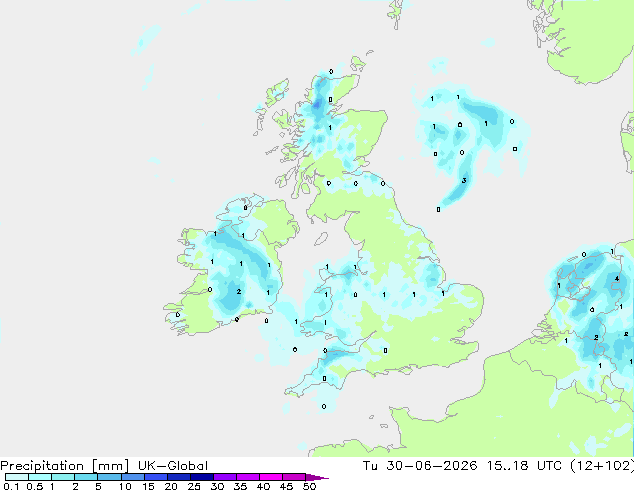Click the legend swatch between 35 and 40

coord(247,477)
